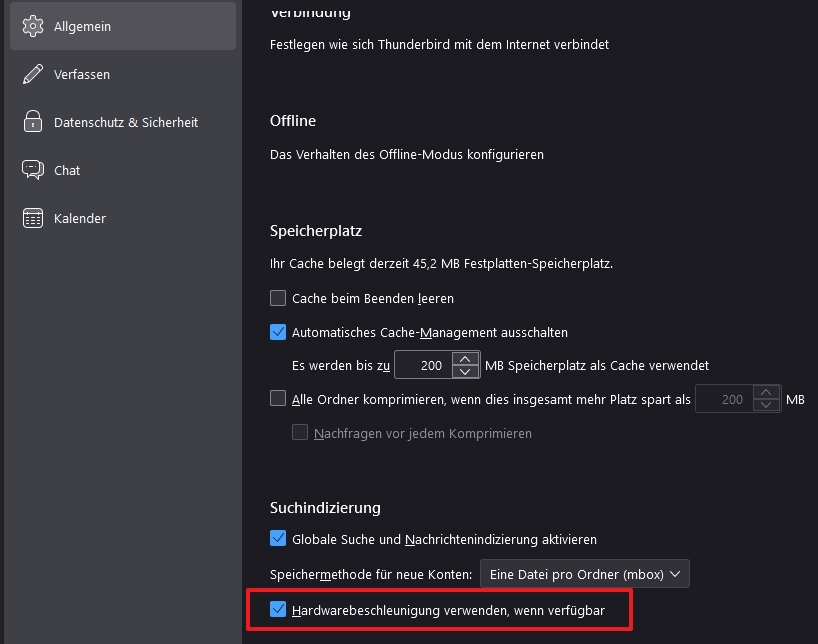Switch to Datenschutz & Sicherheit settings
This screenshot has width=818, height=644.
pyautogui.click(x=125, y=122)
